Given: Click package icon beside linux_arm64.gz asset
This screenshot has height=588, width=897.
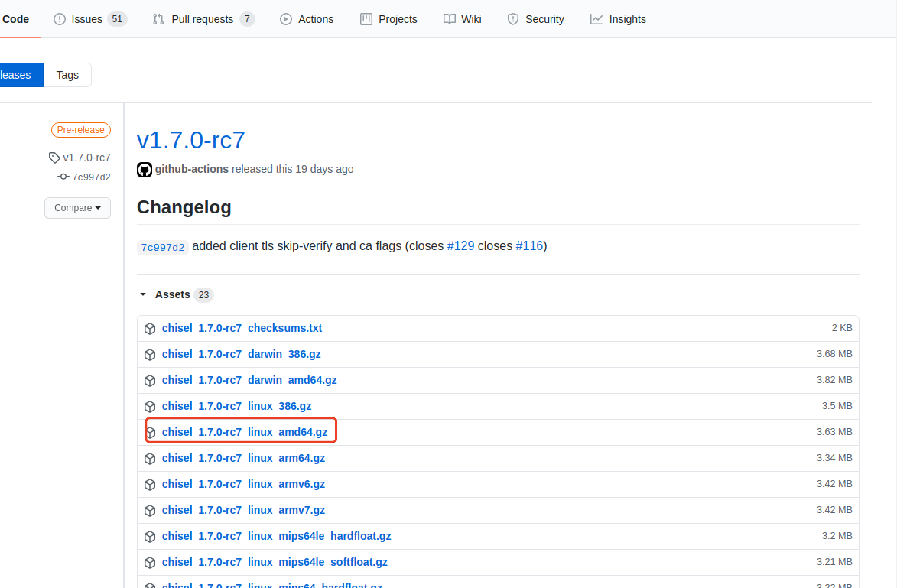Looking at the screenshot, I should pos(150,458).
